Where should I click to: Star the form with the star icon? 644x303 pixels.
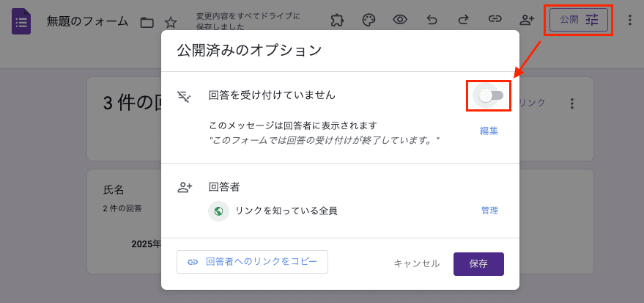pos(171,22)
